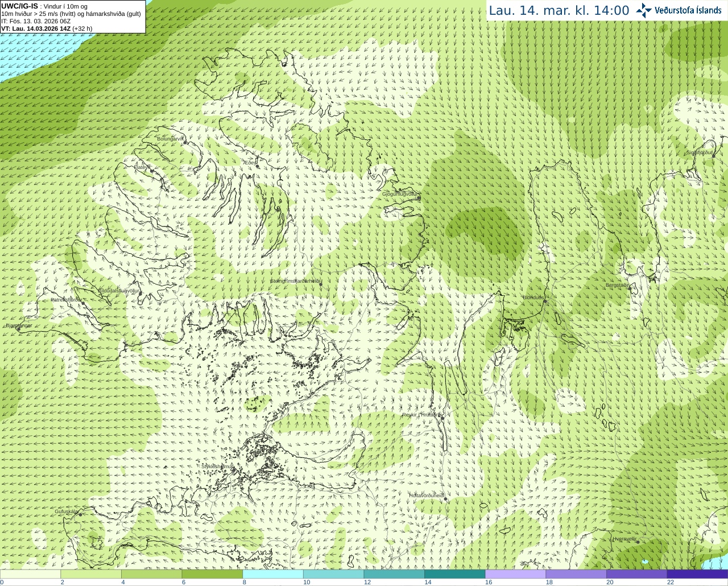This screenshot has height=586, width=728.
Task: Pick the 8–10 m/s light cyan legend swatch
Action: tap(273, 574)
